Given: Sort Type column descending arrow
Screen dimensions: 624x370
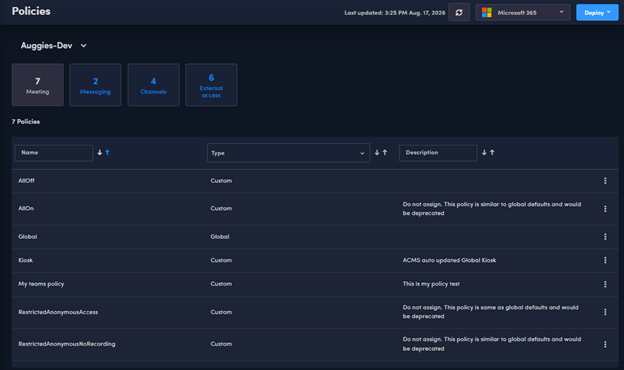Looking at the screenshot, I should pyautogui.click(x=377, y=152).
